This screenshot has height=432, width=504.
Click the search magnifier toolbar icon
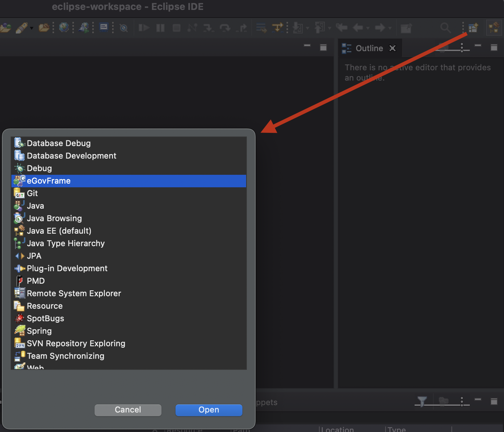pyautogui.click(x=446, y=28)
